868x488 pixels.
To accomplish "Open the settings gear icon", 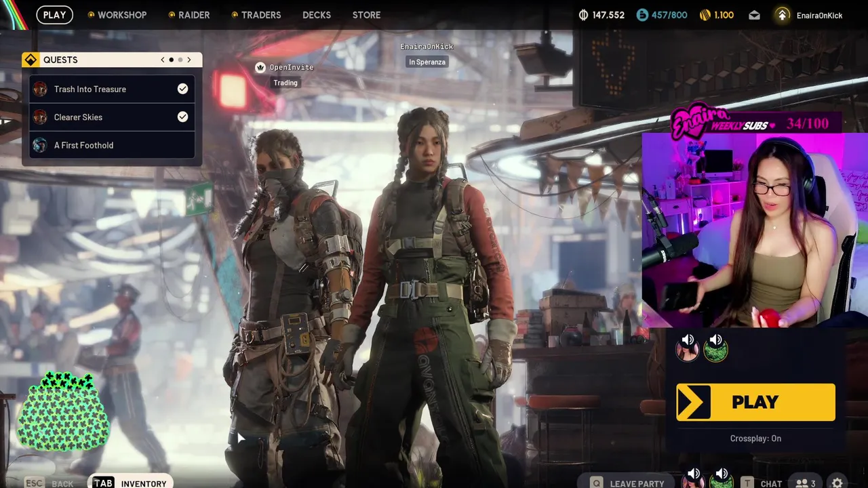I will point(837,483).
